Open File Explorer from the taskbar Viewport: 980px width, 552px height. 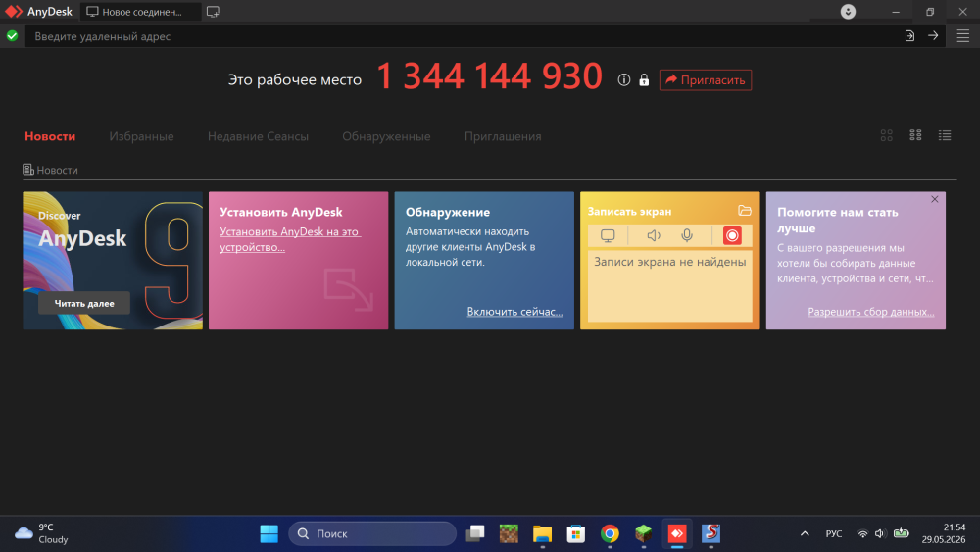pyautogui.click(x=542, y=534)
